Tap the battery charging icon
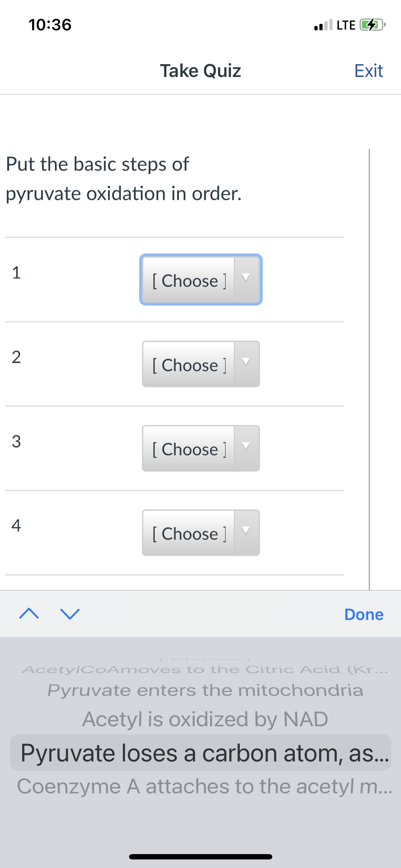401x868 pixels. point(372,25)
